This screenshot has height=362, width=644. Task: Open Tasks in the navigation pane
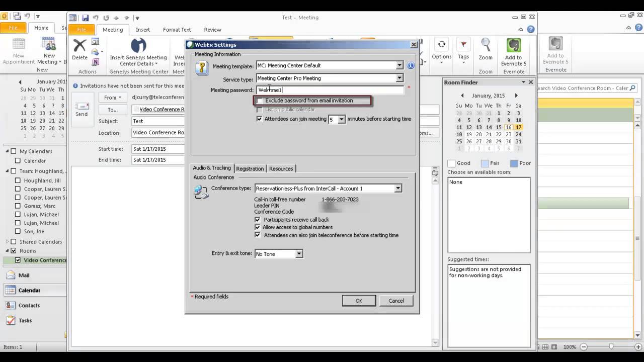[25, 320]
